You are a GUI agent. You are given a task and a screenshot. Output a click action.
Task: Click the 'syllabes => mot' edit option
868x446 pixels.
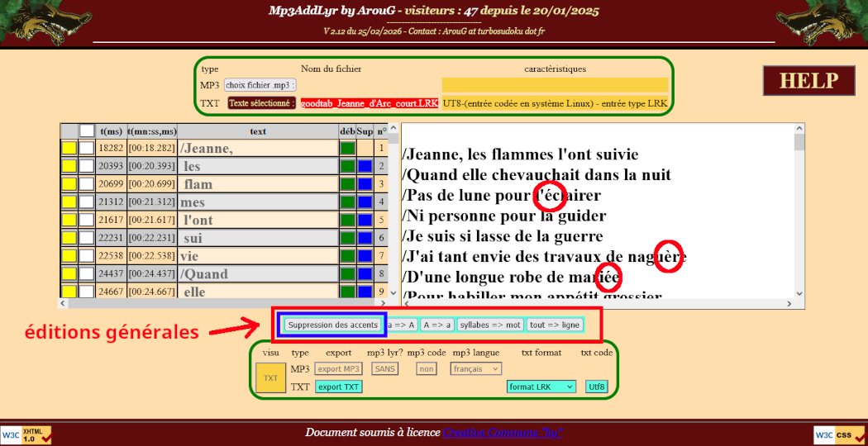(x=490, y=325)
